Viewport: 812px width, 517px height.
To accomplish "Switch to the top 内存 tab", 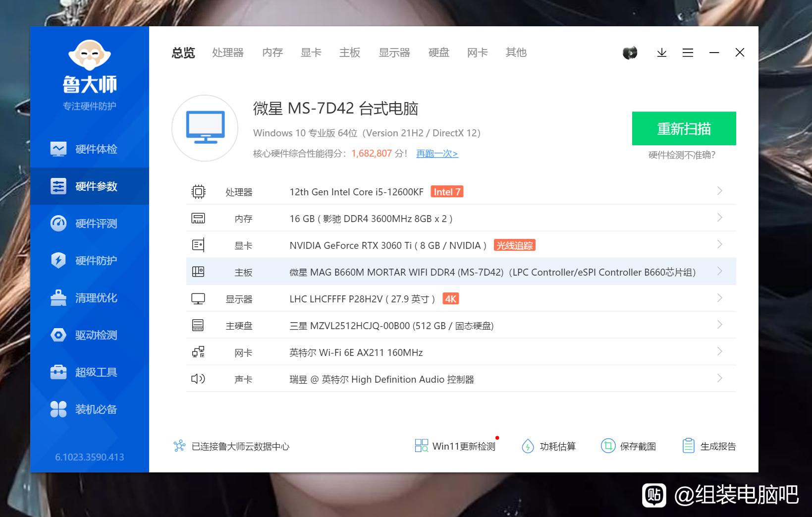I will pos(272,53).
